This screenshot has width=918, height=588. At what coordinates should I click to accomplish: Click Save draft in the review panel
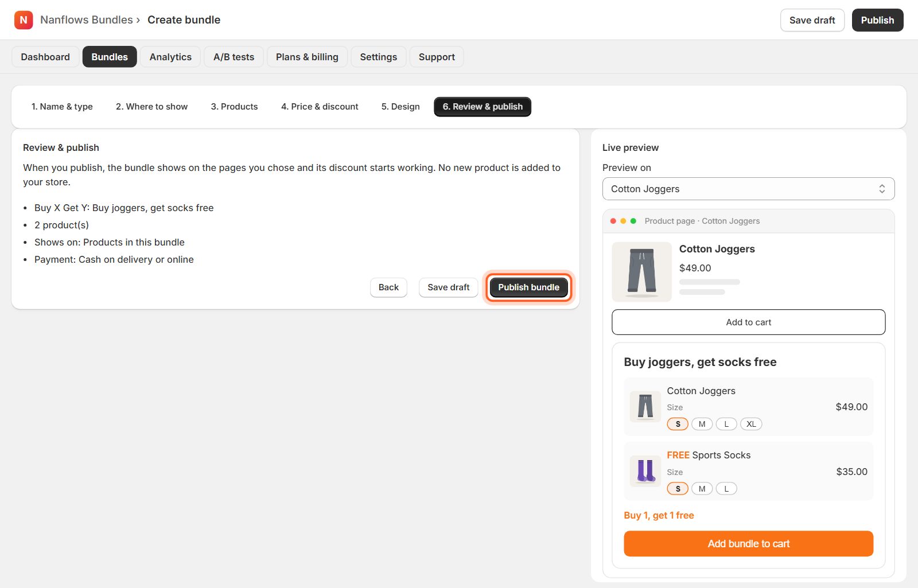pyautogui.click(x=448, y=287)
